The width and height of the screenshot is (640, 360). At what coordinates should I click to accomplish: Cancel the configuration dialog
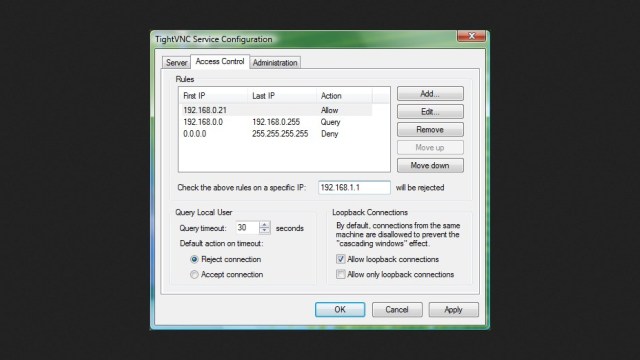point(397,309)
